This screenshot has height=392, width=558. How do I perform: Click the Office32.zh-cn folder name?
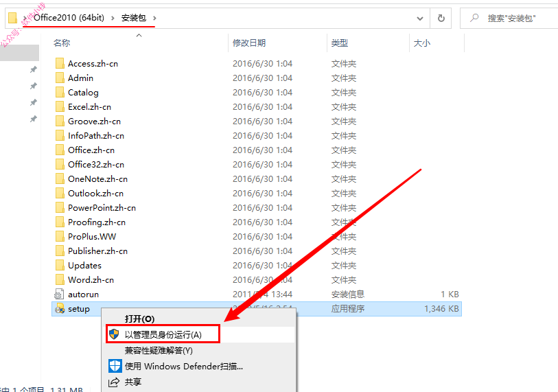pos(96,165)
